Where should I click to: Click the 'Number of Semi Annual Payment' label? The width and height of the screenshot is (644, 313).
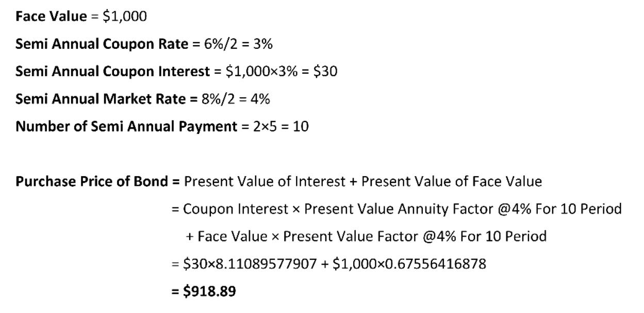[126, 126]
